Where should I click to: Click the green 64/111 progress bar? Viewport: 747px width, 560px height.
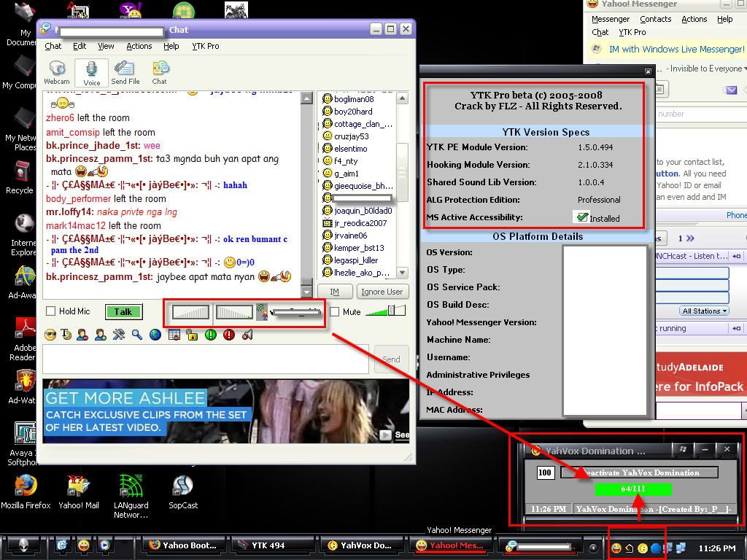(633, 489)
